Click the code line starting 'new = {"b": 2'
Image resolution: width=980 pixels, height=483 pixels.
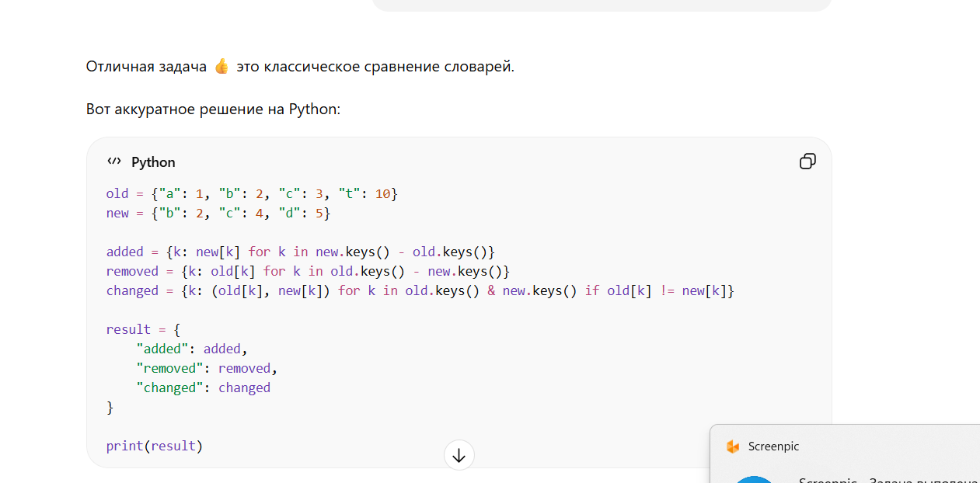pos(218,213)
